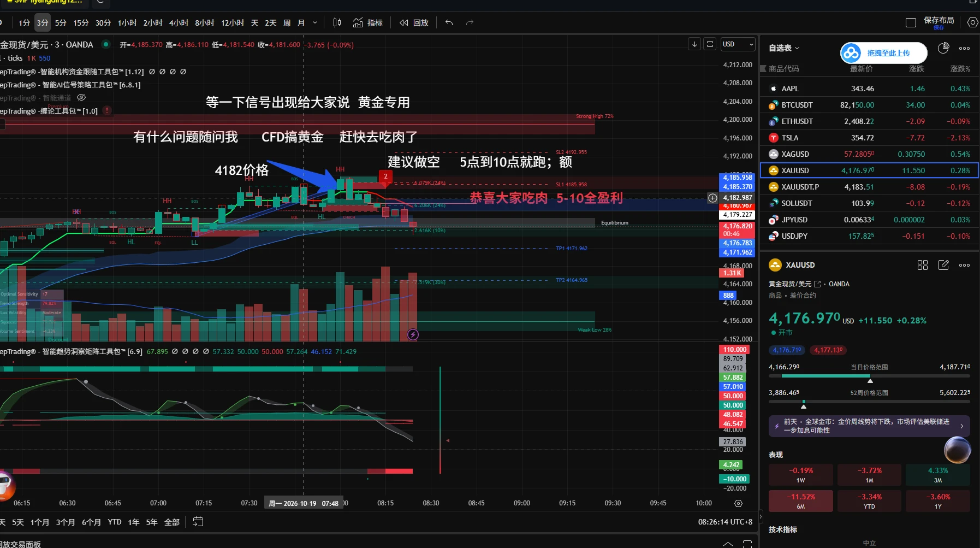Start bar replay mode
Screen dimensions: 980x548
pyautogui.click(x=414, y=22)
